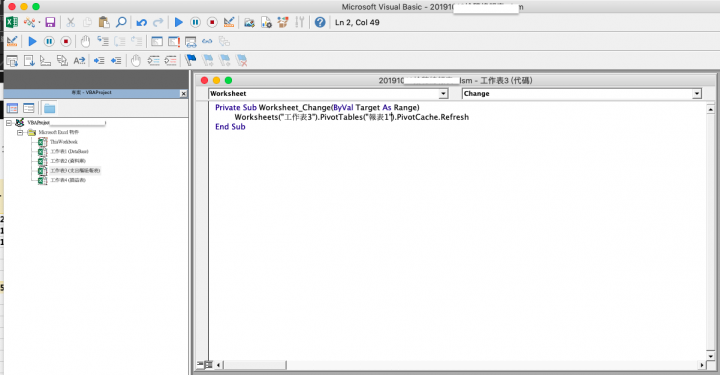Viewport: 720px width, 375px height.
Task: Click the Debug toolbar Reset stop button
Action: [66, 41]
